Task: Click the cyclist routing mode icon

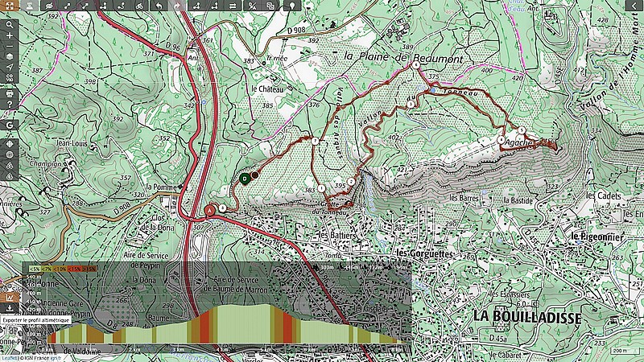Action: point(139,6)
